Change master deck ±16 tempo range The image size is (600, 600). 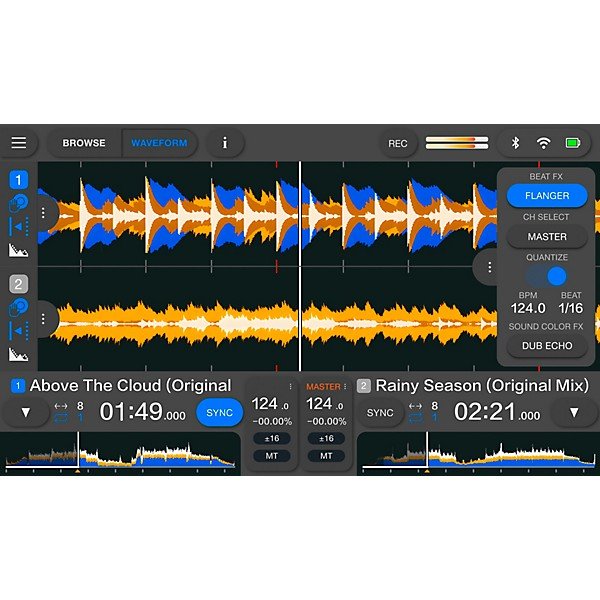pos(326,439)
